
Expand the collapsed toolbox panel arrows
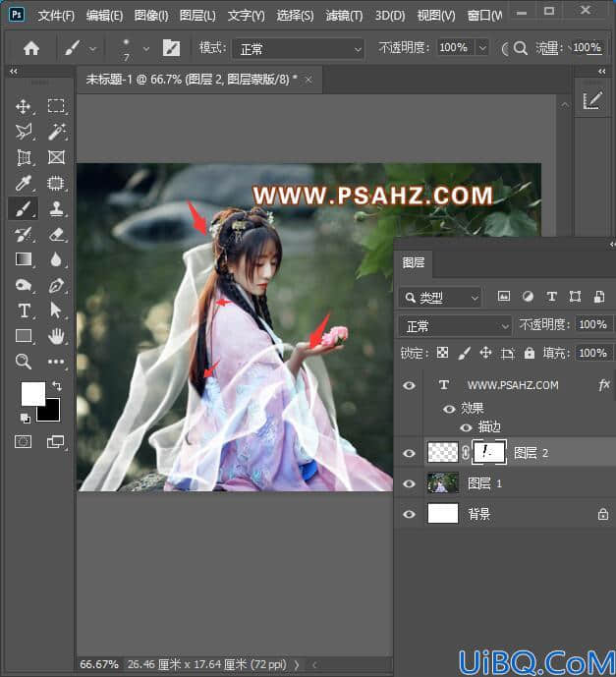pos(14,72)
